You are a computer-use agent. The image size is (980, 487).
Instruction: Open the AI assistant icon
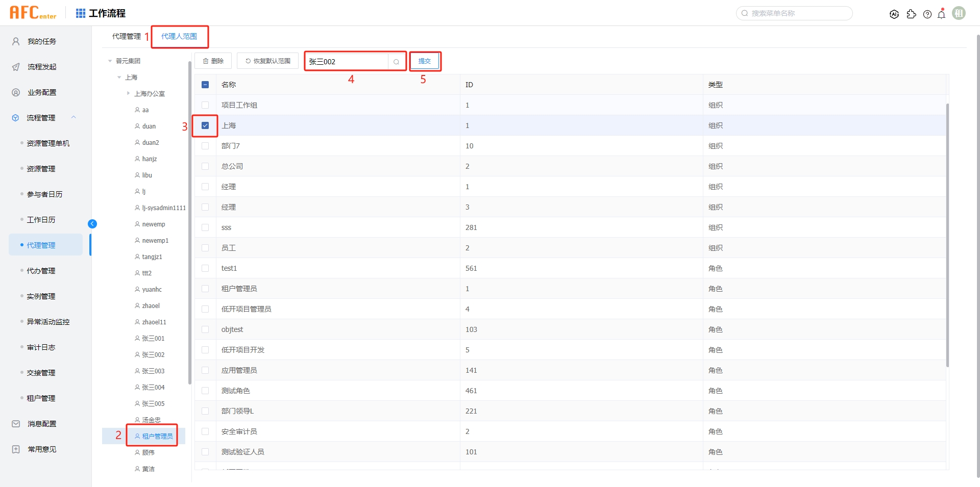pos(894,14)
